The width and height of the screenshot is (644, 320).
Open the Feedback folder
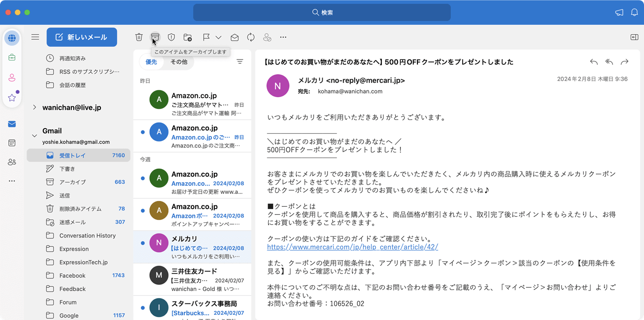79,289
